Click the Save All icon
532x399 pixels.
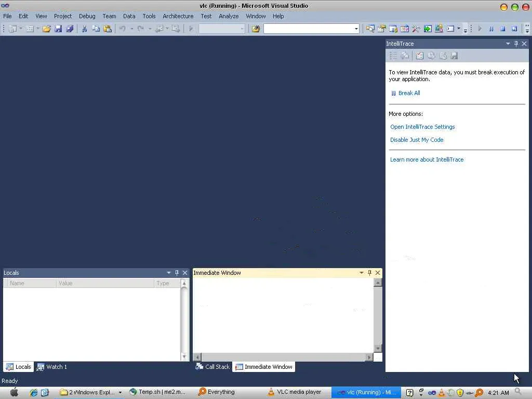70,29
